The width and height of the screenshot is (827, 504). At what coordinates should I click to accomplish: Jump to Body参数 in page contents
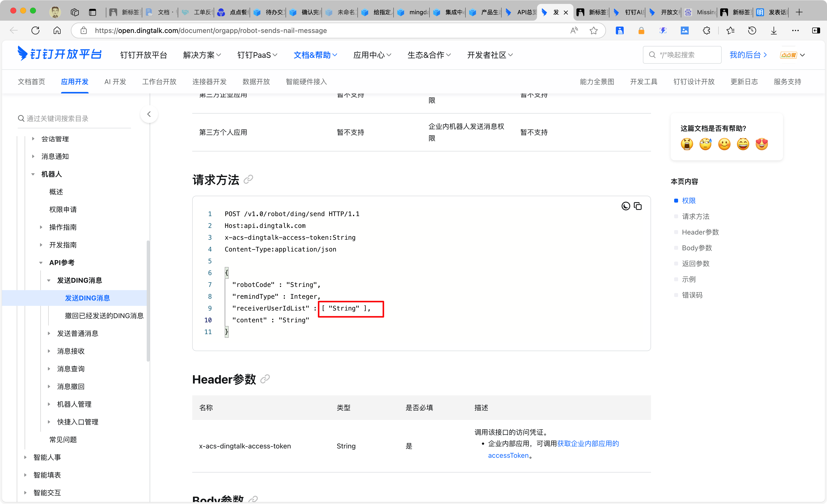tap(697, 248)
